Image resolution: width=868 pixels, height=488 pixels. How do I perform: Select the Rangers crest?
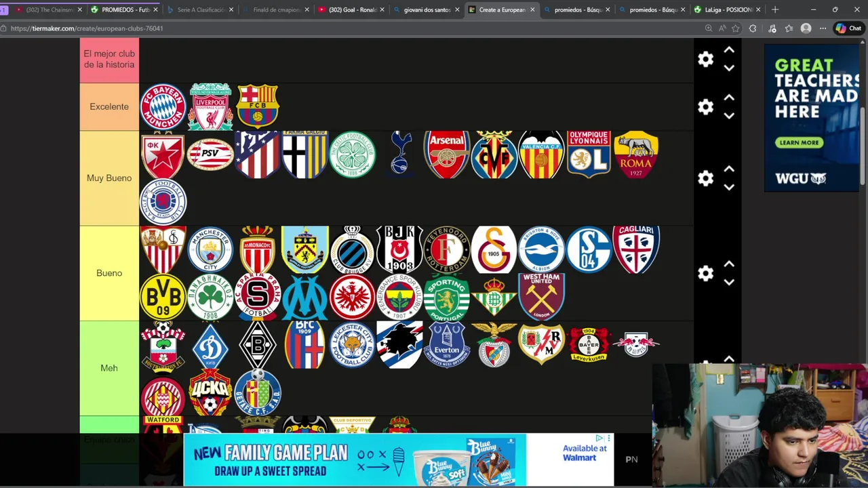click(163, 202)
